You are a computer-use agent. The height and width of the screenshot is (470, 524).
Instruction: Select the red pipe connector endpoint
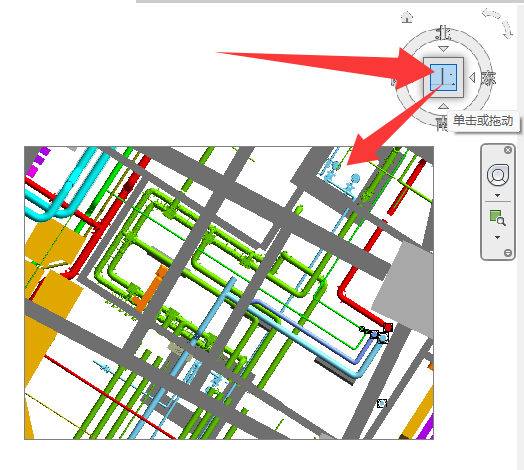[388, 327]
